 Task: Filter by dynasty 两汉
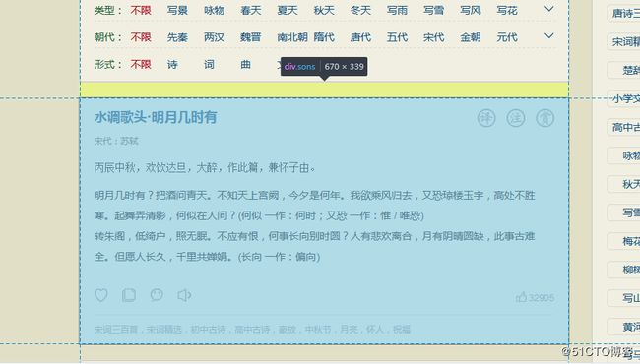(x=215, y=37)
